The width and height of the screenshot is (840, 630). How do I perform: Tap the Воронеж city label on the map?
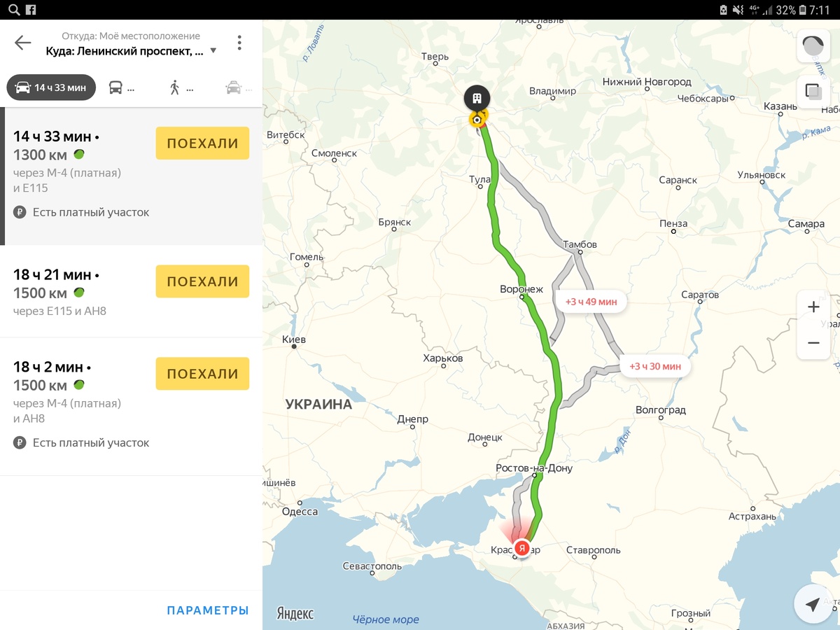(521, 289)
